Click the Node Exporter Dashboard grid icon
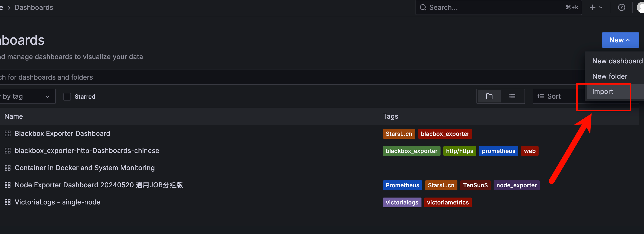This screenshot has width=644, height=234. pyautogui.click(x=8, y=185)
